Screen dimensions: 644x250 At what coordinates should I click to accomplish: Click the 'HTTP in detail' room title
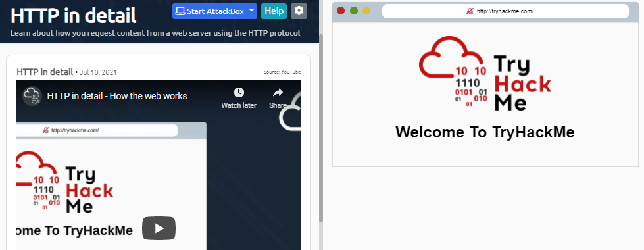pos(73,16)
